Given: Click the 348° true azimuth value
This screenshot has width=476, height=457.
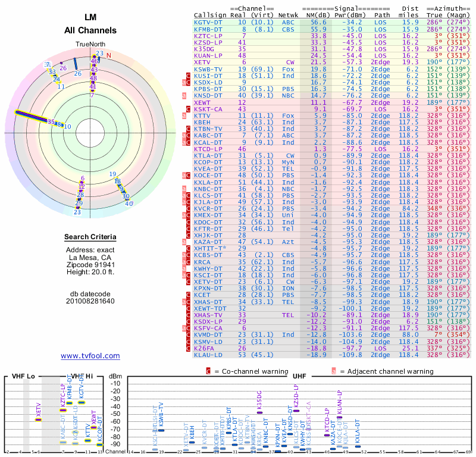Looking at the screenshot, I should coord(434,209).
